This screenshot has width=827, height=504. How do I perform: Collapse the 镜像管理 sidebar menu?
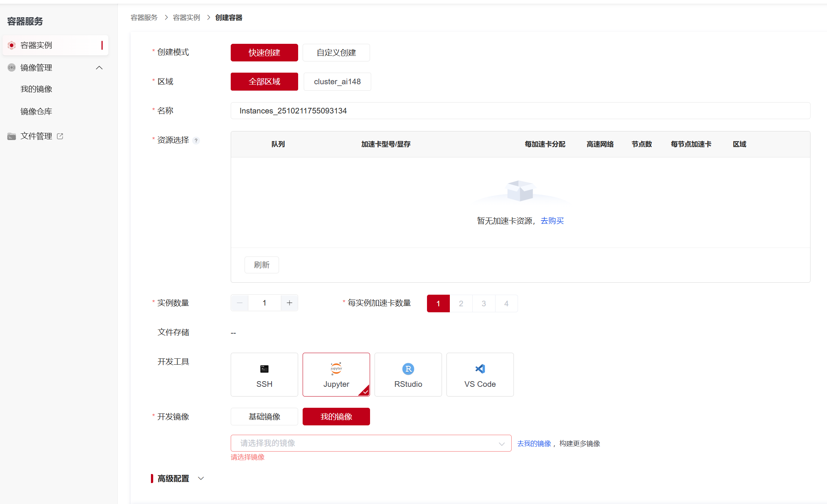pos(99,68)
